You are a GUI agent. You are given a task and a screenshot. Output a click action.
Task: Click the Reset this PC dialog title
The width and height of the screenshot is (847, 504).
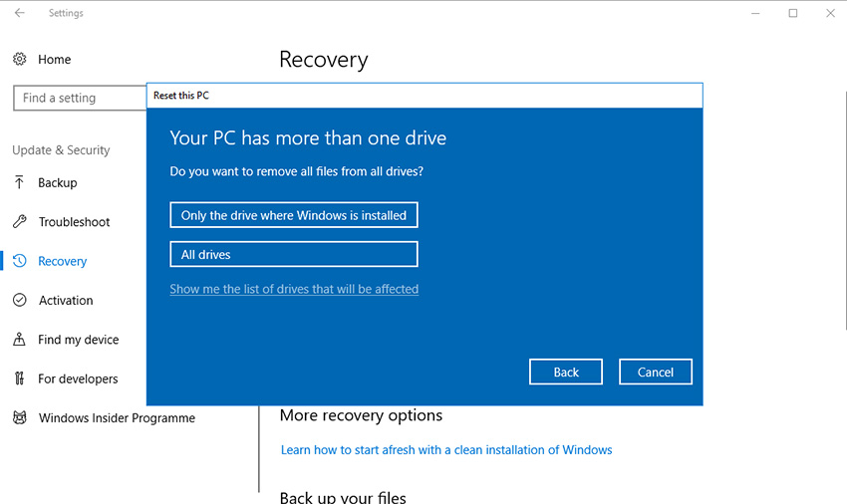click(181, 96)
